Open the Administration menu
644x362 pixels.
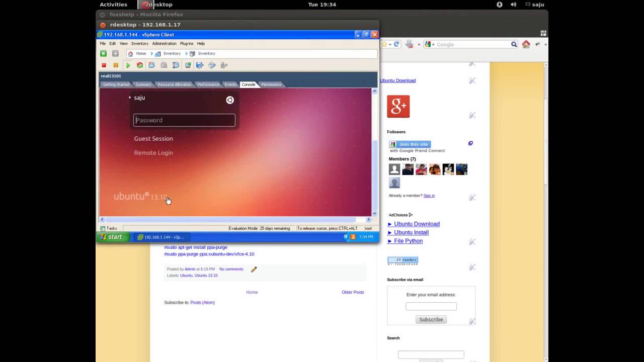pyautogui.click(x=164, y=44)
